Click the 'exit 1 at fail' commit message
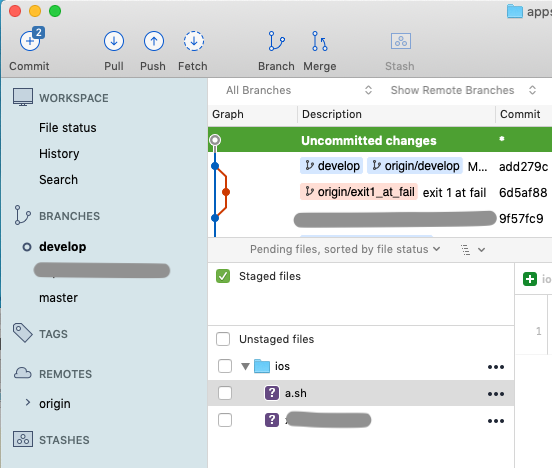The width and height of the screenshot is (552, 468). 454,193
